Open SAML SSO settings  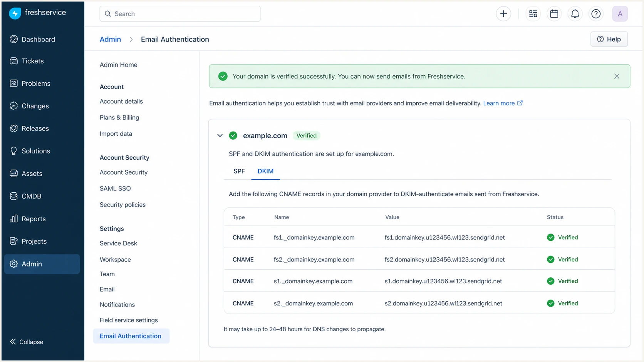click(115, 189)
